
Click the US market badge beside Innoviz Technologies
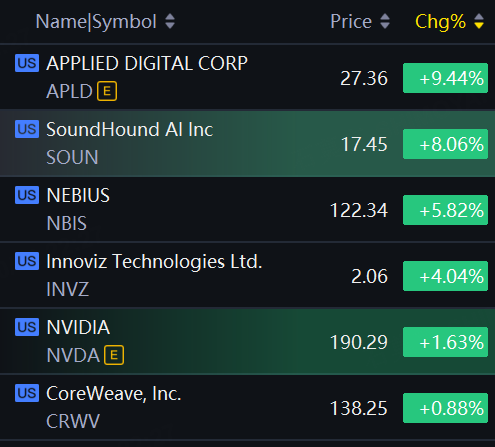pos(27,261)
